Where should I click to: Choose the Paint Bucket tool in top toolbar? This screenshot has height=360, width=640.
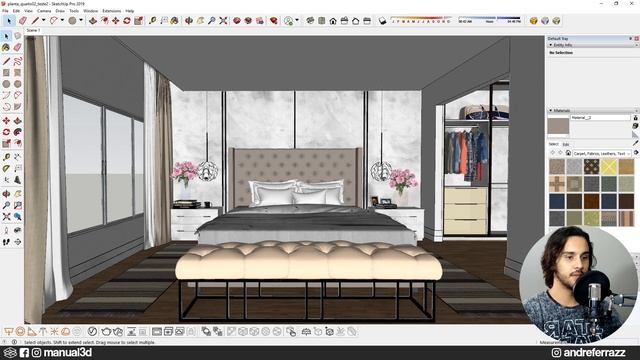(174, 20)
